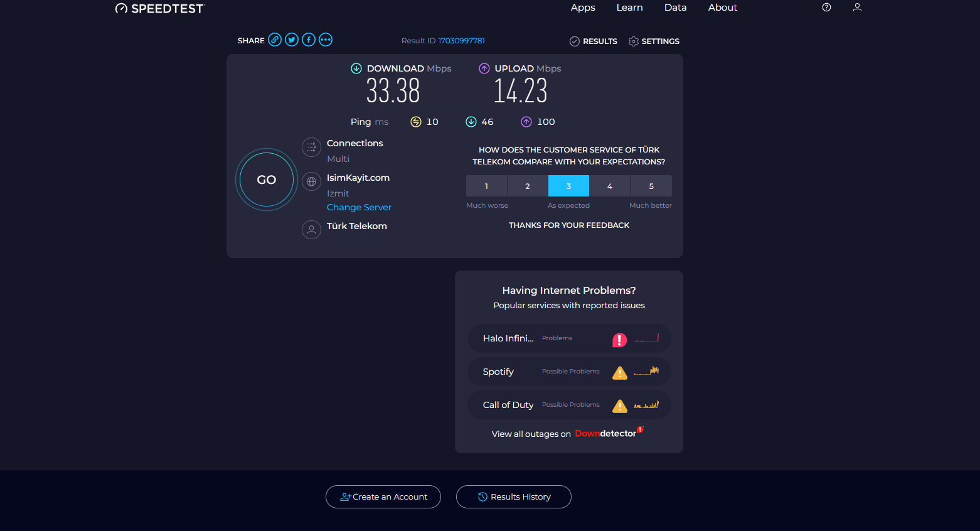Share result on Facebook
Screen dimensions: 980x531
click(x=309, y=40)
